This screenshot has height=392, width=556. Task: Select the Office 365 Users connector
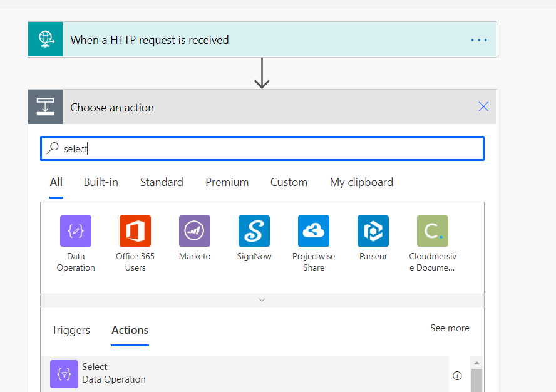pyautogui.click(x=135, y=231)
